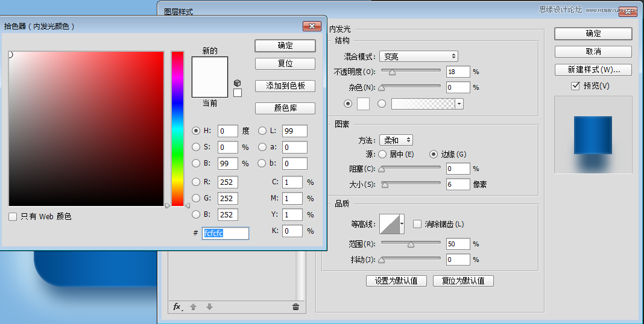Click 设置为默认值 button
The width and height of the screenshot is (644, 324).
(396, 281)
